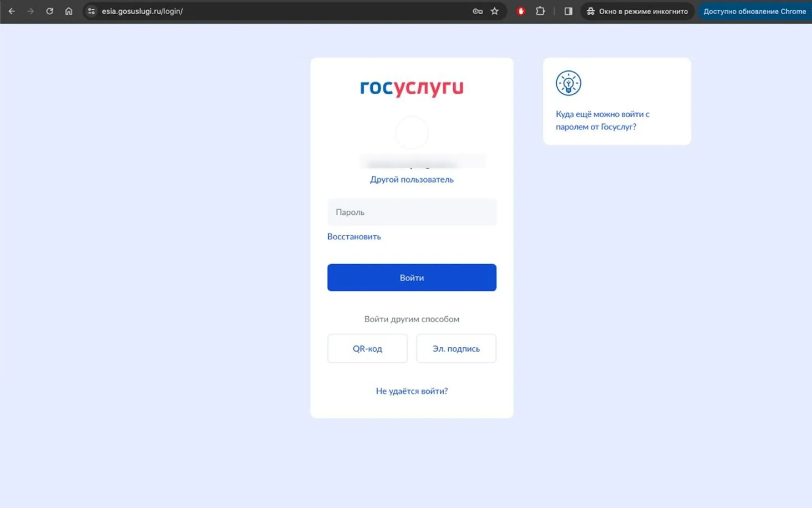The height and width of the screenshot is (508, 812).
Task: Sign in using Эл. подпись
Action: point(456,348)
